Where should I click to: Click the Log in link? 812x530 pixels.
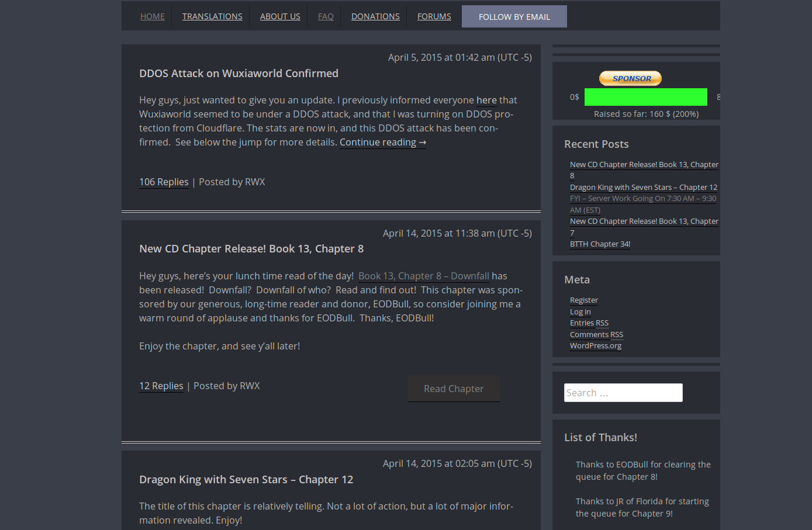(x=581, y=311)
